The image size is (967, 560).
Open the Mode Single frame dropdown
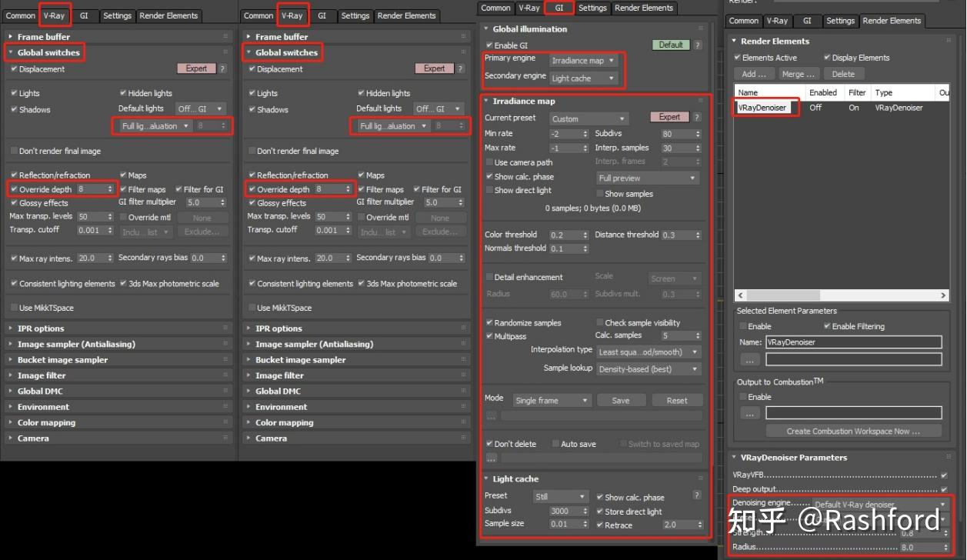552,400
